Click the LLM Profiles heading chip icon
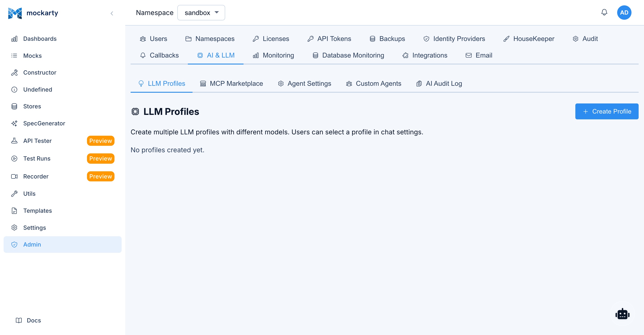 [135, 112]
